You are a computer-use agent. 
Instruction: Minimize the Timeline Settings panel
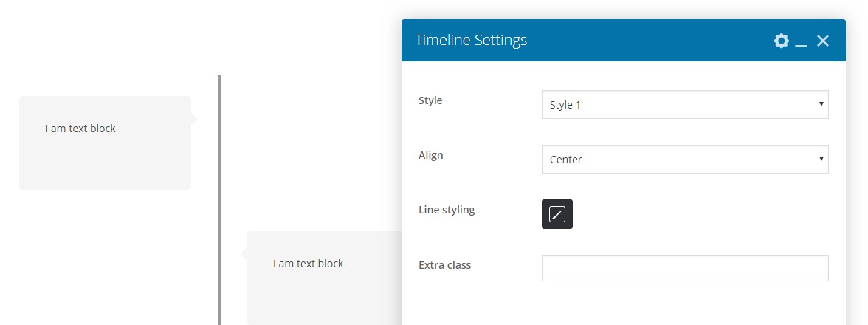pos(802,41)
